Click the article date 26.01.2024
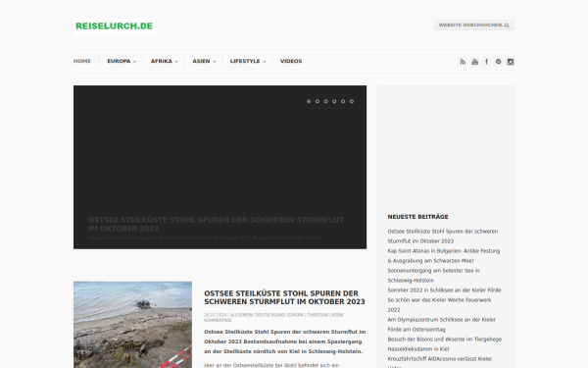The width and height of the screenshot is (588, 368). coord(216,315)
